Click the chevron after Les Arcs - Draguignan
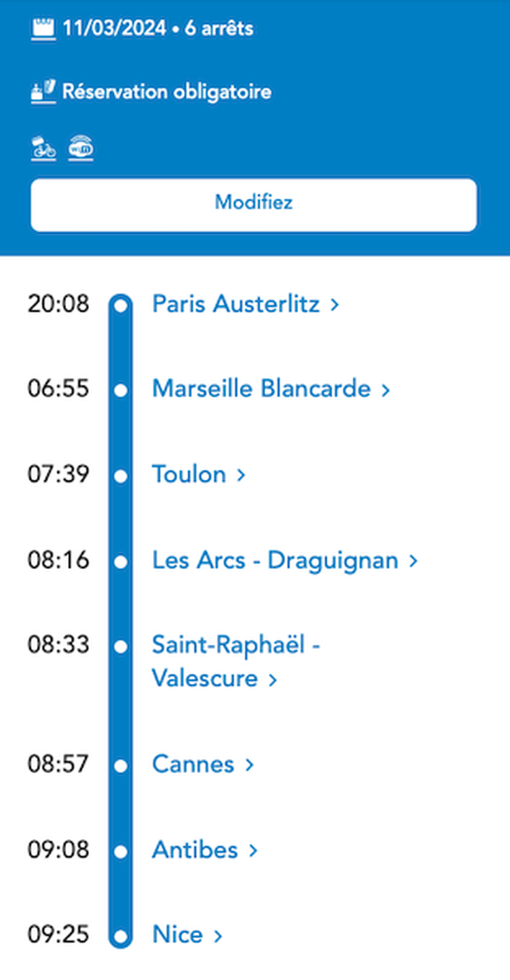The image size is (510, 980). click(x=413, y=561)
